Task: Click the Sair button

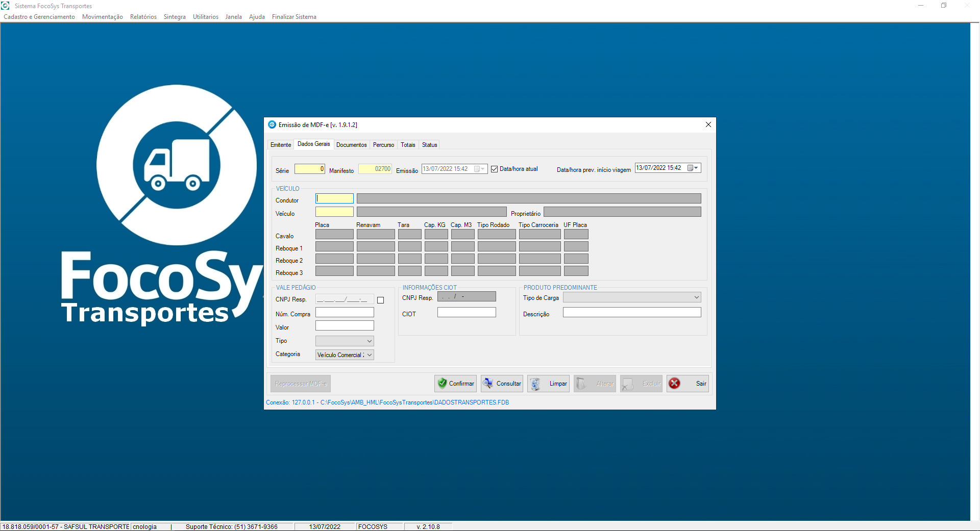Action: coord(688,384)
